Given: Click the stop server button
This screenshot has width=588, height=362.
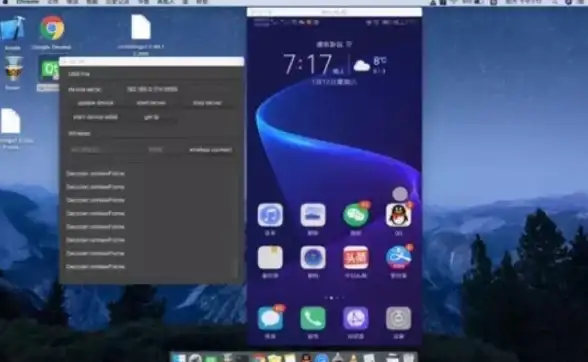Looking at the screenshot, I should pyautogui.click(x=207, y=103).
